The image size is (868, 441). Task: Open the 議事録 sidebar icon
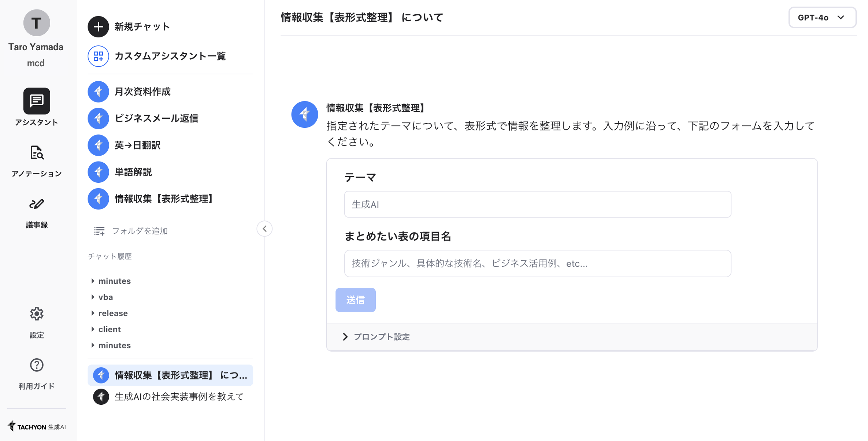coord(37,204)
